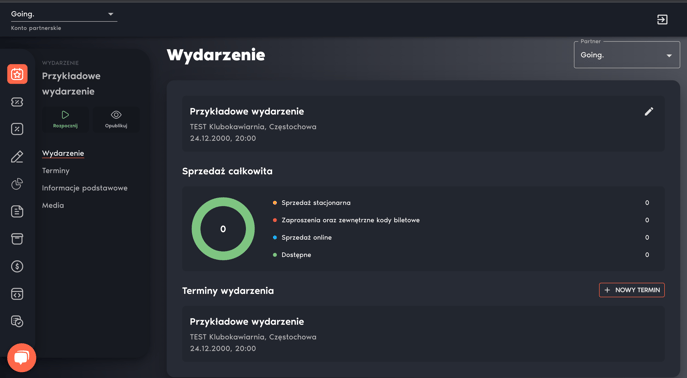Click the Konto partnerskie text
Viewport: 687px width, 378px height.
click(x=36, y=28)
